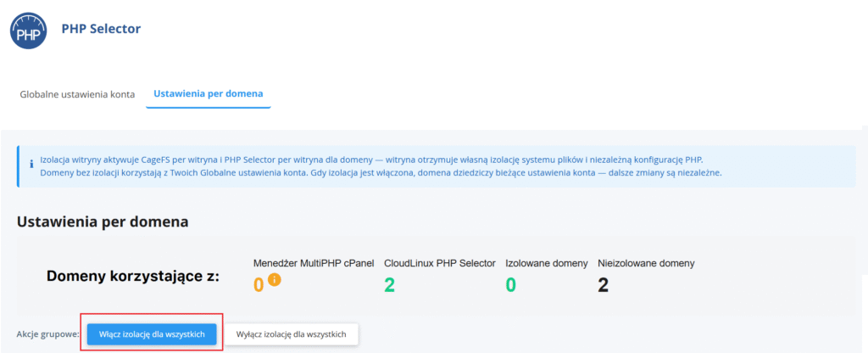Screen dimensions: 868x353
Task: Click the Domeny korzystające z: label
Action: 132,277
